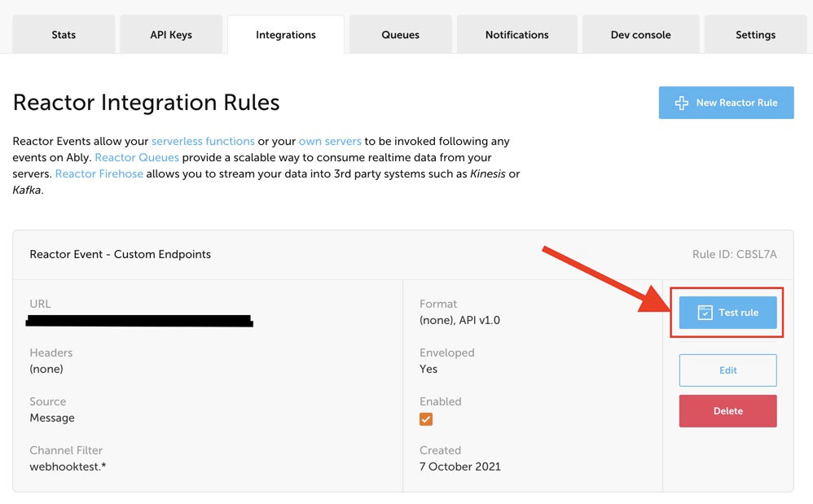Click the redacted URL value

click(139, 321)
